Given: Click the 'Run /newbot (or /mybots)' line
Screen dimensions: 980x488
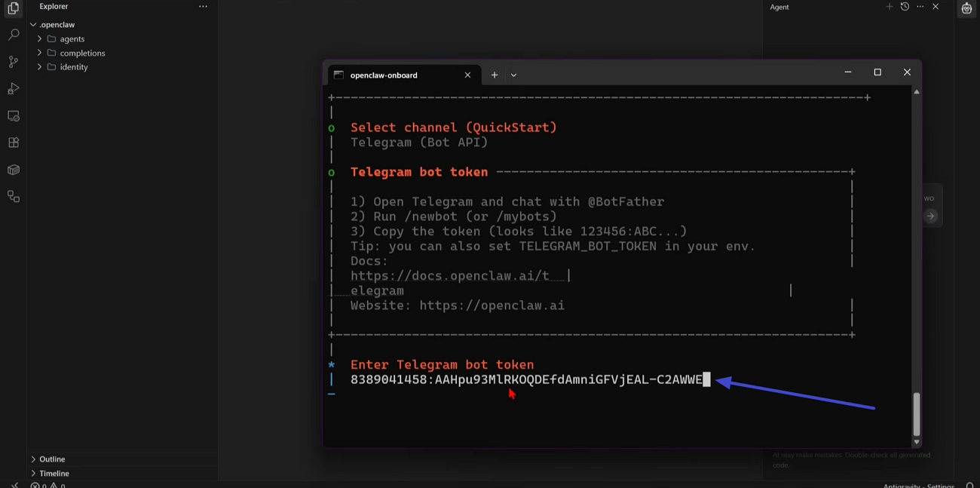Looking at the screenshot, I should (454, 216).
